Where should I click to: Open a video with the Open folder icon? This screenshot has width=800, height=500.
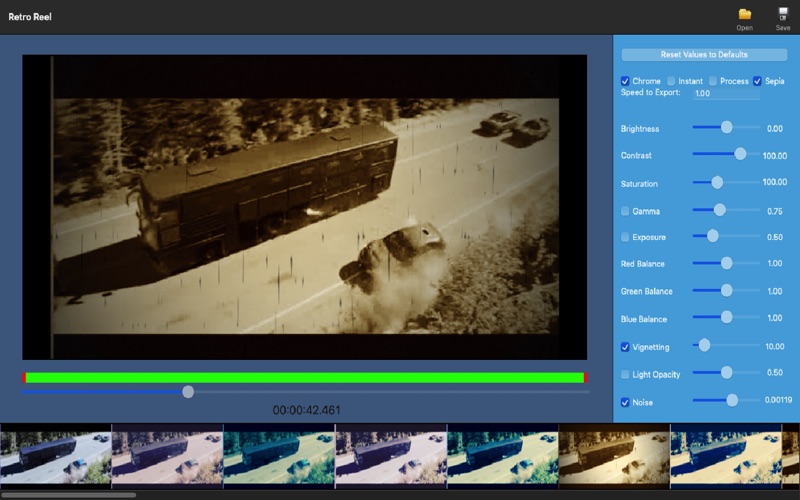[x=744, y=14]
